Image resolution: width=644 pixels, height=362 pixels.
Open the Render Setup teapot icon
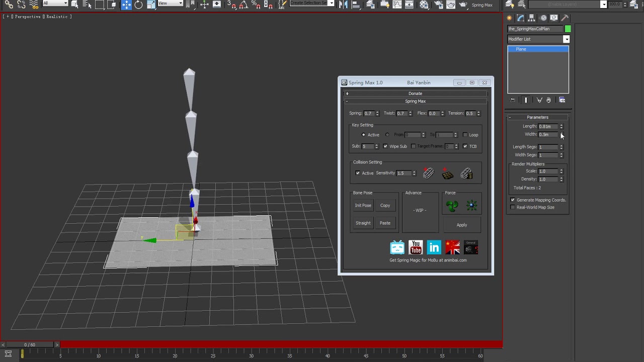pyautogui.click(x=438, y=4)
